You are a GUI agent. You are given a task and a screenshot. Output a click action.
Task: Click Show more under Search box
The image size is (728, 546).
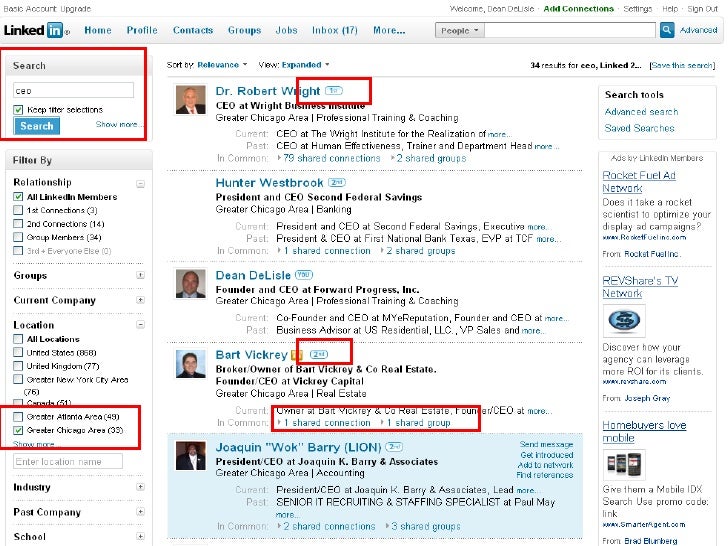click(x=118, y=124)
